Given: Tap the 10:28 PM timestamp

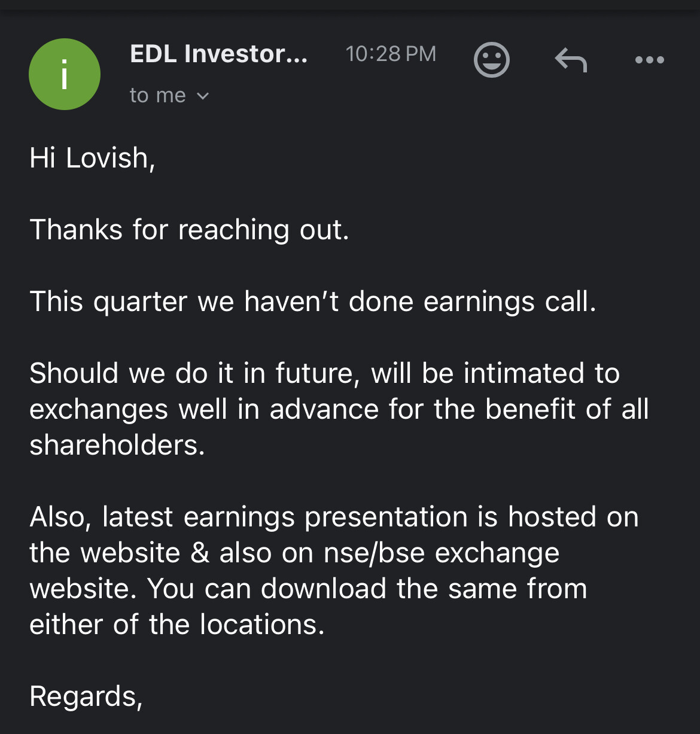Looking at the screenshot, I should [391, 54].
